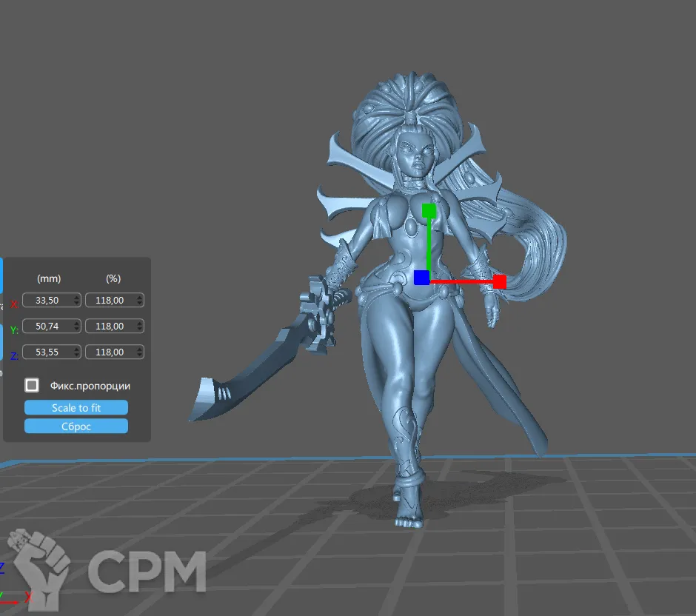Click the X mm field spinner arrows
This screenshot has height=616, width=696.
point(77,300)
